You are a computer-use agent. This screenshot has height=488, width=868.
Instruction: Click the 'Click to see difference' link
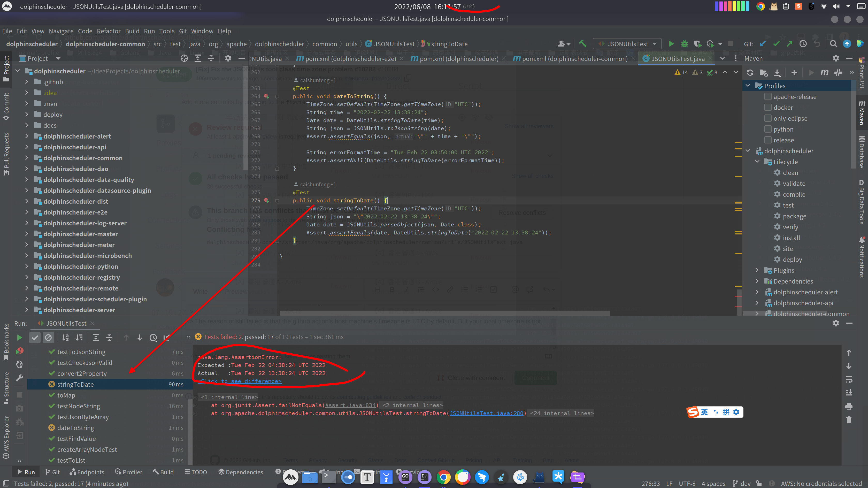click(240, 381)
